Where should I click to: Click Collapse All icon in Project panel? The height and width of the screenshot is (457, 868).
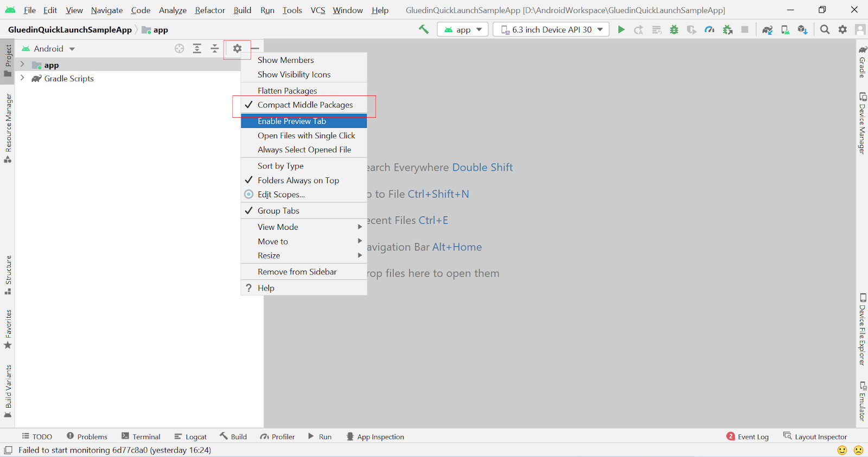(215, 48)
